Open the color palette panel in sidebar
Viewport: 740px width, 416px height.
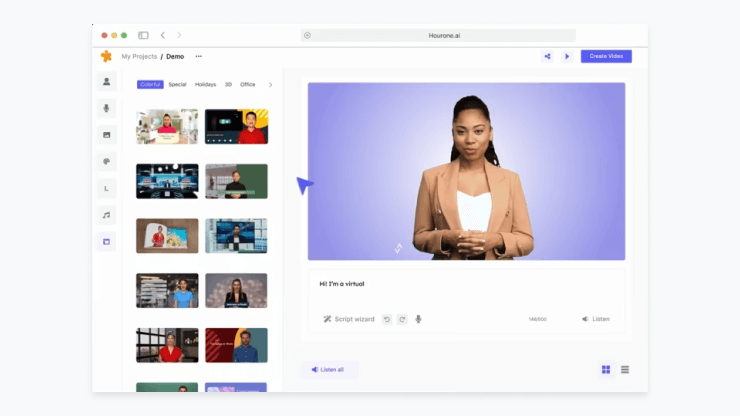pos(107,161)
